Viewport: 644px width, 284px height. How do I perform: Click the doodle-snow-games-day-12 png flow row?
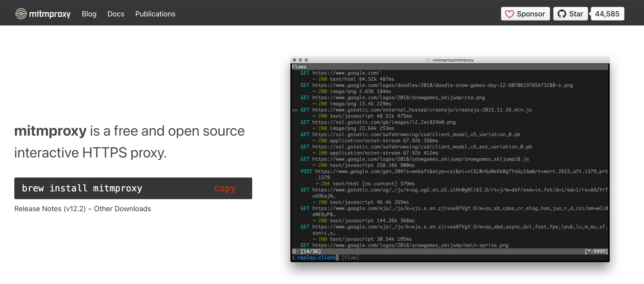(x=437, y=85)
